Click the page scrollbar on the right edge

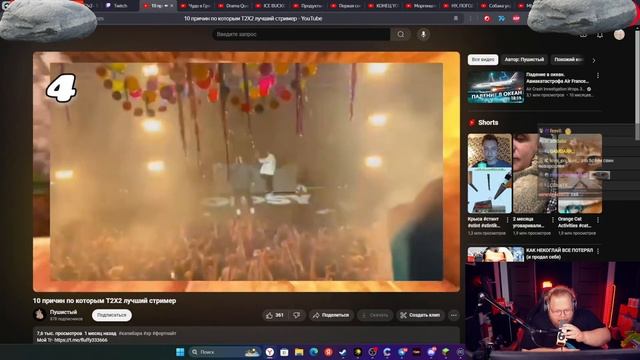click(638, 86)
